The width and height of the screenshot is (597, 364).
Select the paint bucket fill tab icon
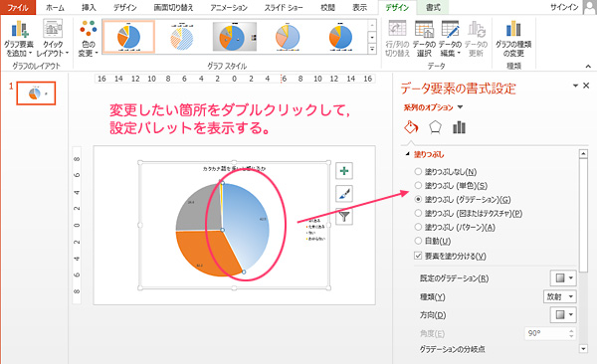click(411, 127)
